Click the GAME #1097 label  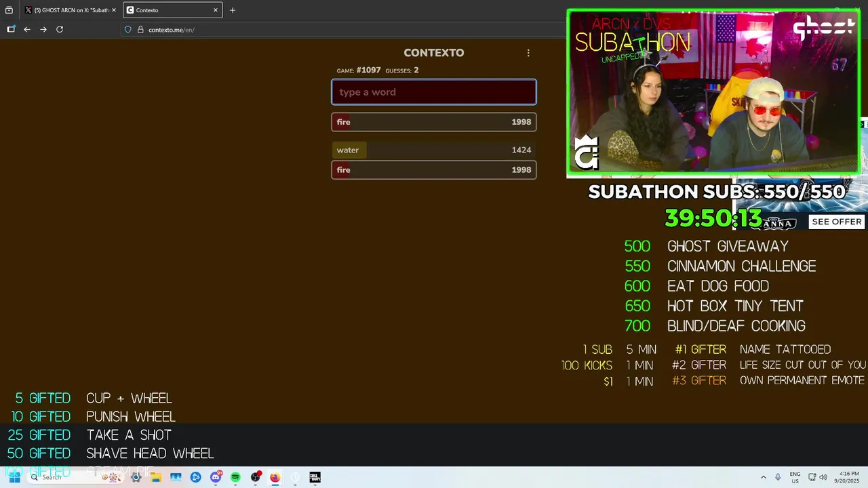[359, 70]
